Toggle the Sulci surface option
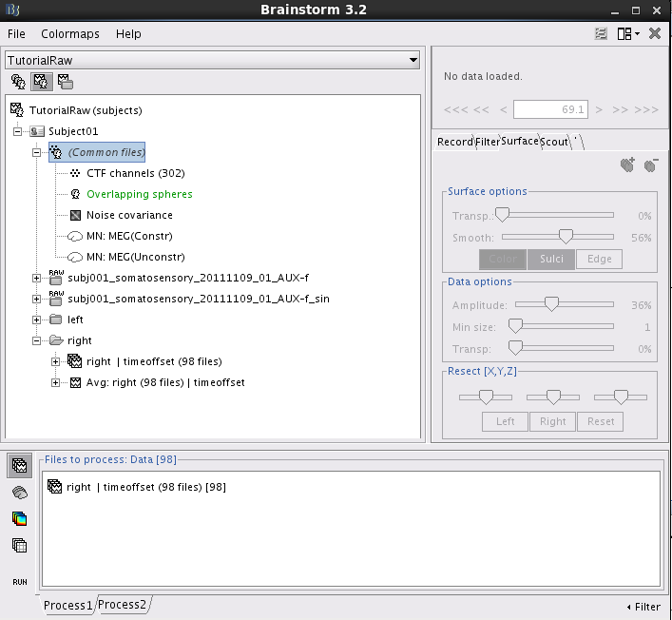Viewport: 672px width, 620px height. click(x=551, y=259)
